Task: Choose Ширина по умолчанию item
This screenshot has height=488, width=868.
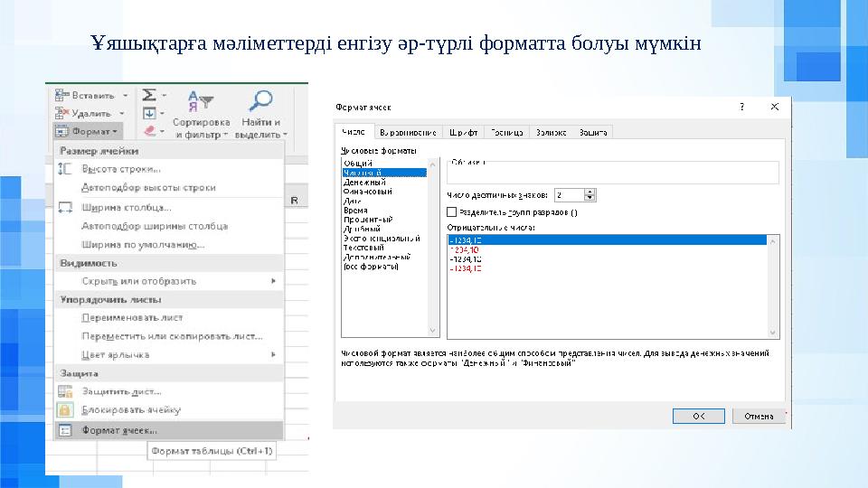Action: pos(169,245)
